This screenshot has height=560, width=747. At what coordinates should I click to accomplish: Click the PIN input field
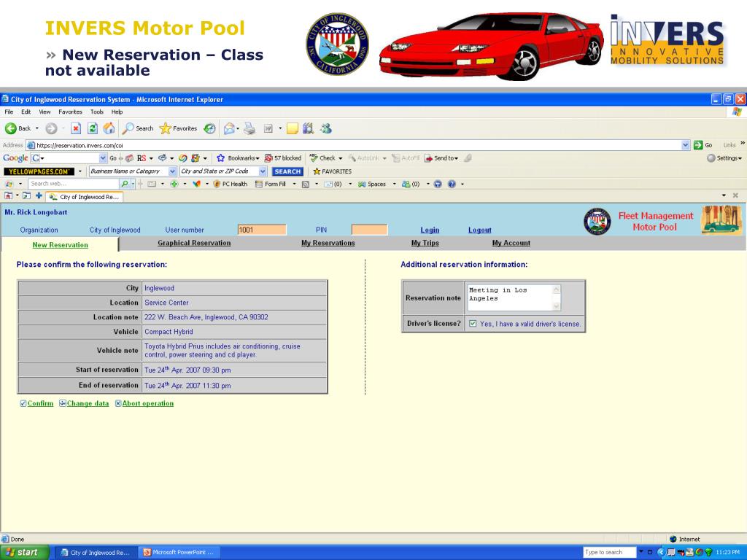click(x=369, y=230)
